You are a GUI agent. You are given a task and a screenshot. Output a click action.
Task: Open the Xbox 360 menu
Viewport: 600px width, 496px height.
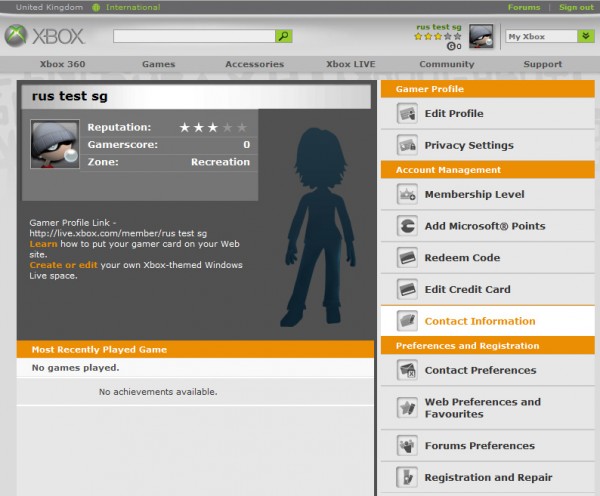(62, 64)
